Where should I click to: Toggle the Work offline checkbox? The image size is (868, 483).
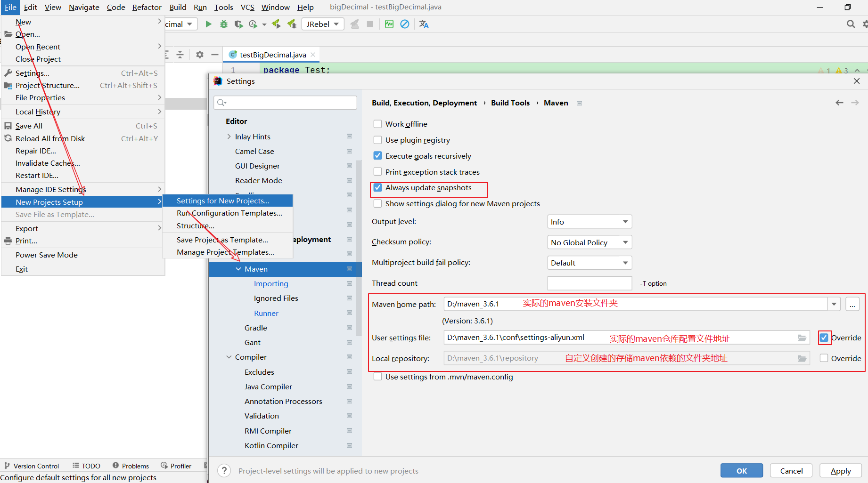(x=378, y=124)
